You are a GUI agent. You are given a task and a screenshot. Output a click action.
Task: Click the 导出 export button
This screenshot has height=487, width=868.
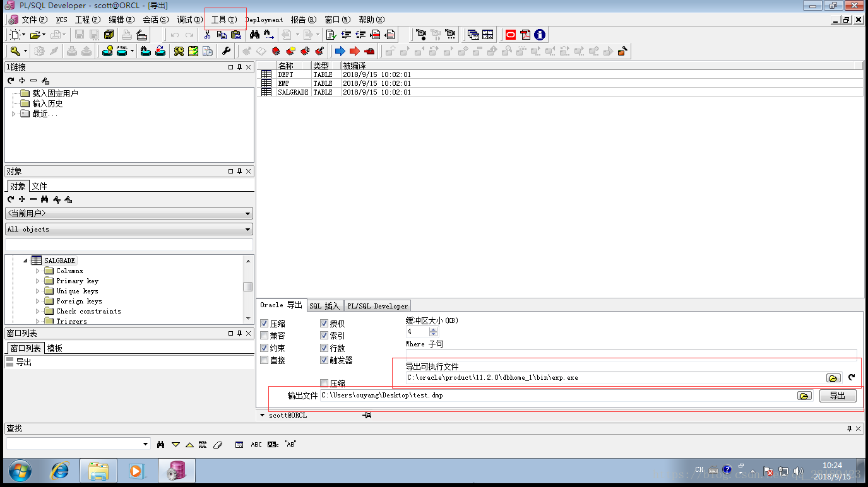pyautogui.click(x=838, y=396)
